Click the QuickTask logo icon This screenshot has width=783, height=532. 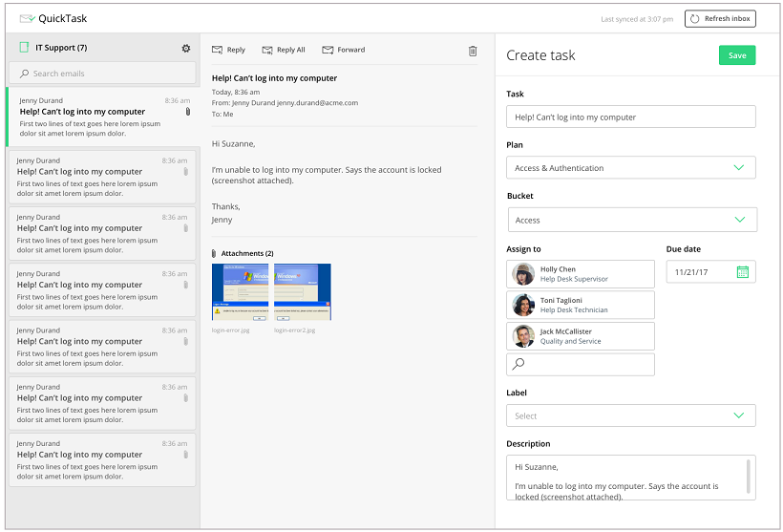pyautogui.click(x=27, y=18)
